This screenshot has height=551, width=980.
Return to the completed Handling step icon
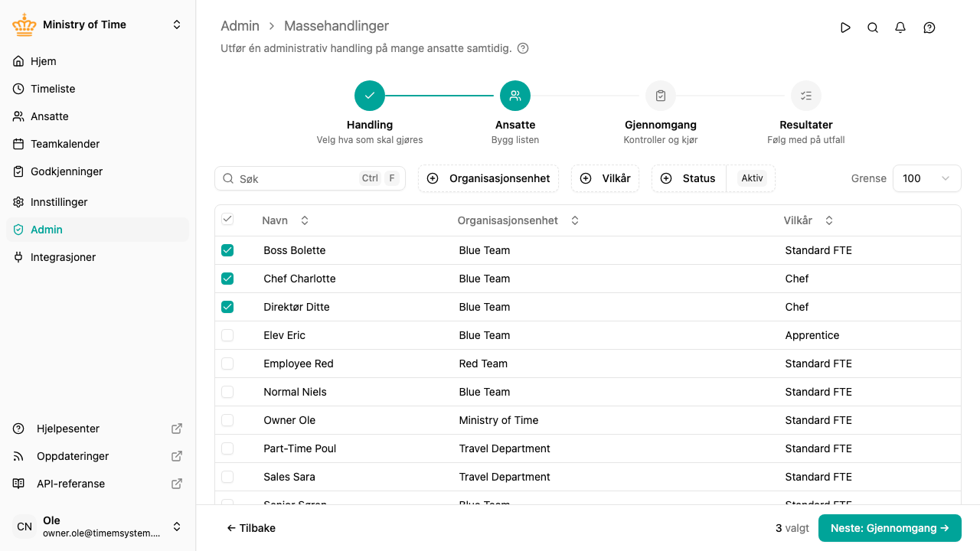370,96
